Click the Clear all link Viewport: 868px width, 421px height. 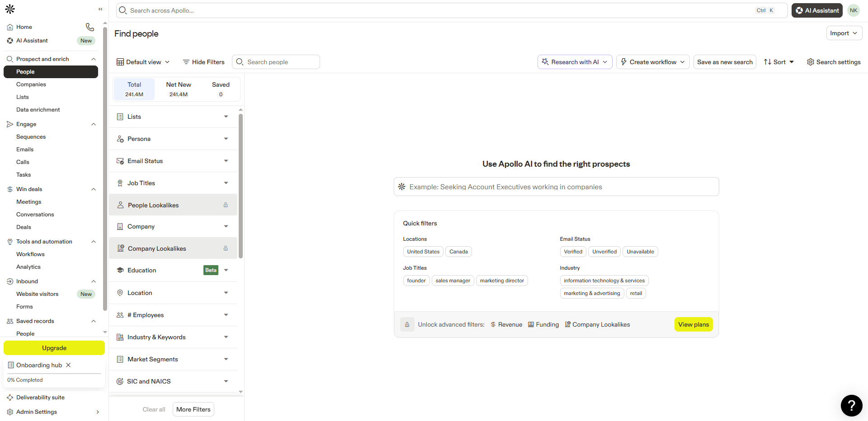pyautogui.click(x=154, y=409)
